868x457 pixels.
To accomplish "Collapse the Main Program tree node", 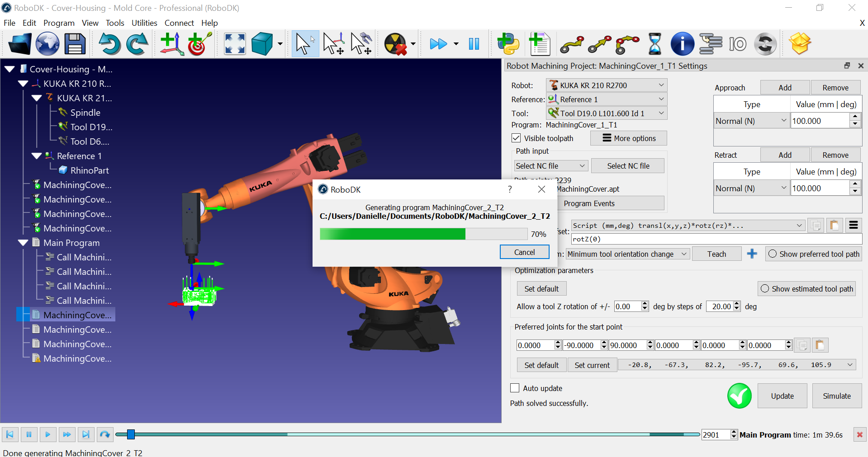I will (x=23, y=243).
